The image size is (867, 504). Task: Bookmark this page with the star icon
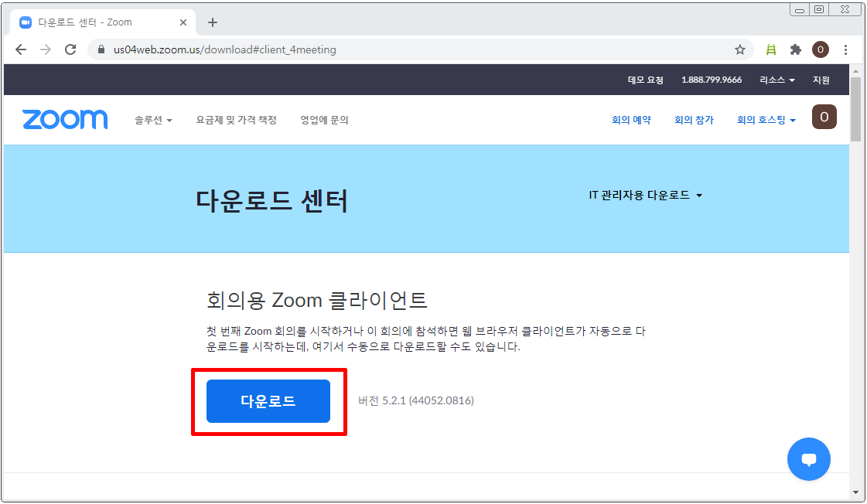740,49
